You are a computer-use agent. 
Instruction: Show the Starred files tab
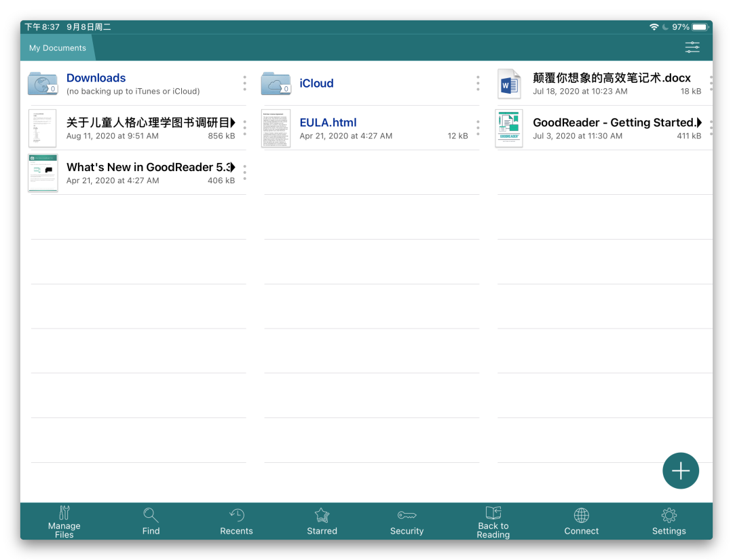[x=322, y=522]
